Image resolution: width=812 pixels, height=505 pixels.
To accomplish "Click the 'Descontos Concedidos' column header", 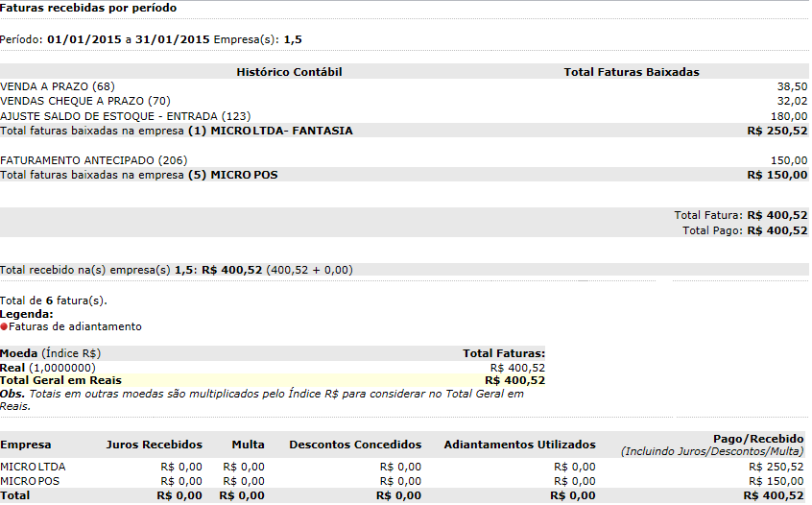I will (x=355, y=445).
